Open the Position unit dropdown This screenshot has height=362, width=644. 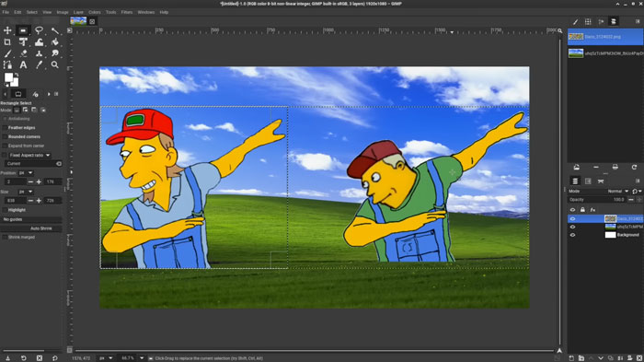tap(26, 173)
